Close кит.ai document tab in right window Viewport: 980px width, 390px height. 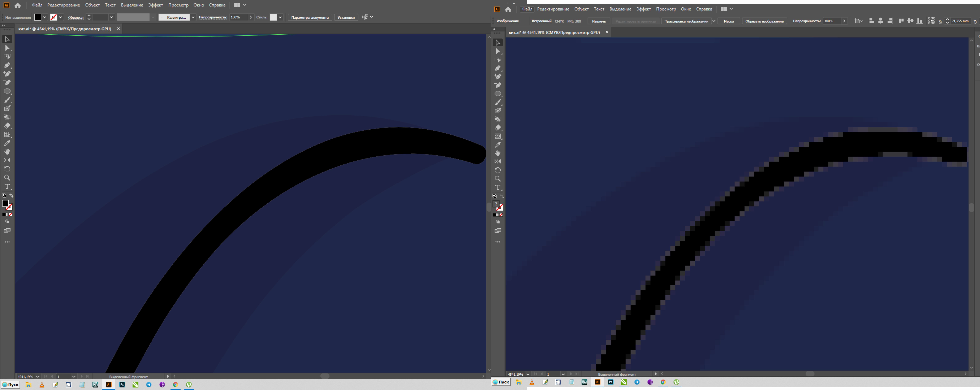607,32
